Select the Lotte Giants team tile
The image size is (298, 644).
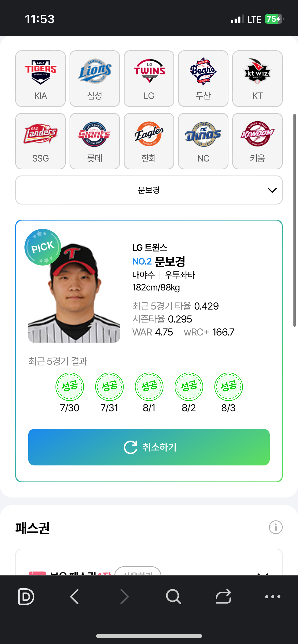[95, 141]
